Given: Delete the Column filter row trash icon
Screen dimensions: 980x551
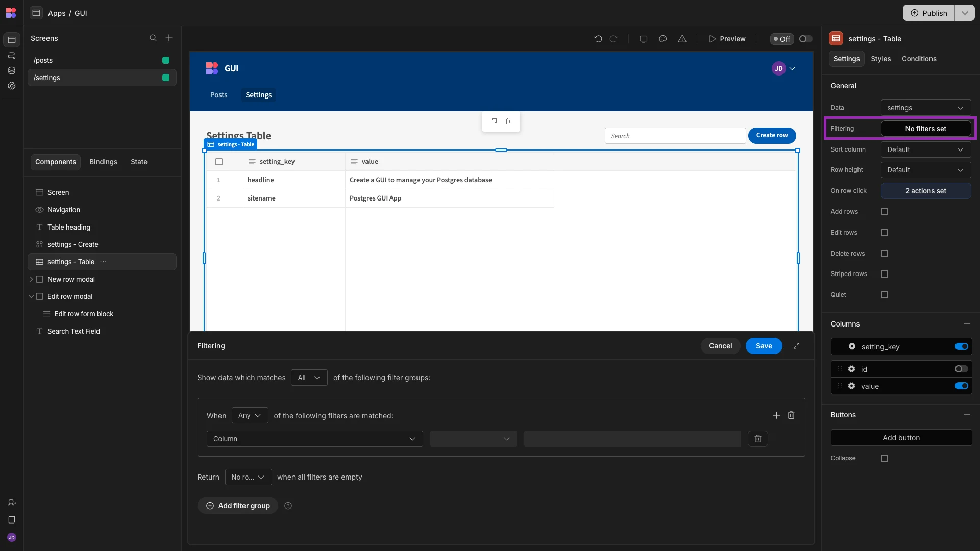Looking at the screenshot, I should coord(758,439).
